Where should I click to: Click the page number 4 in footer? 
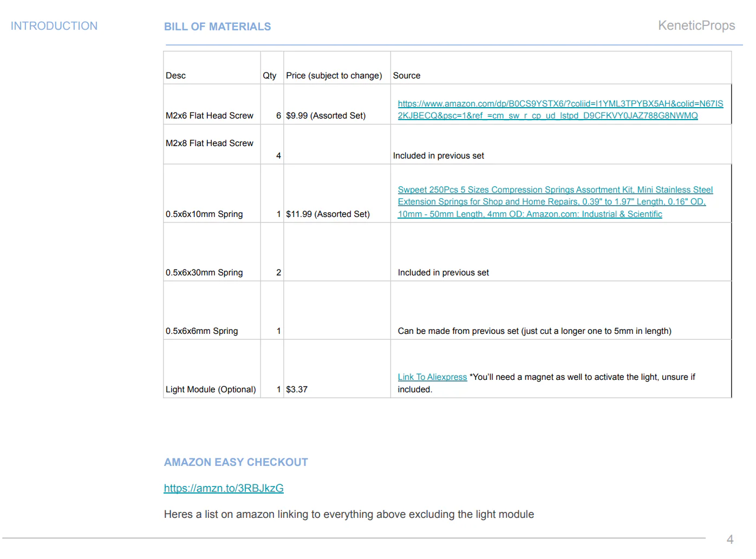pyautogui.click(x=729, y=540)
